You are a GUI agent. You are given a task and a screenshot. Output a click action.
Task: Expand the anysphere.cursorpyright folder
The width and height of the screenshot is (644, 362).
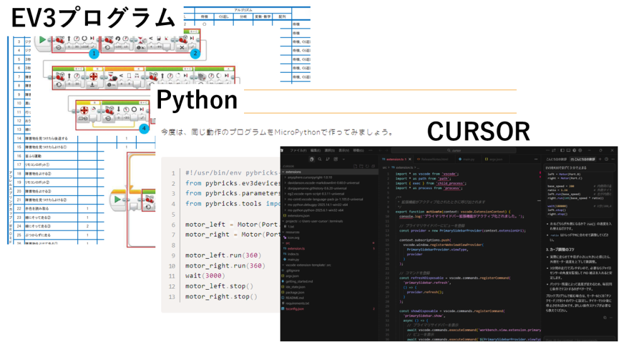306,178
